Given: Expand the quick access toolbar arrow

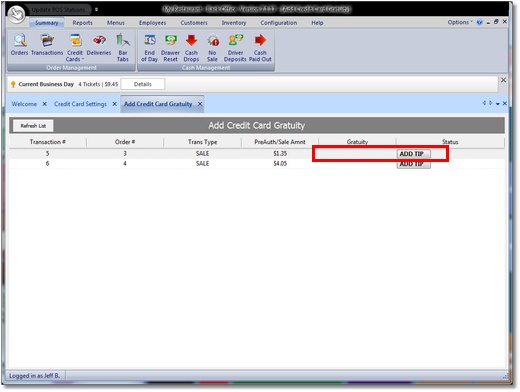Looking at the screenshot, I should tap(96, 10).
